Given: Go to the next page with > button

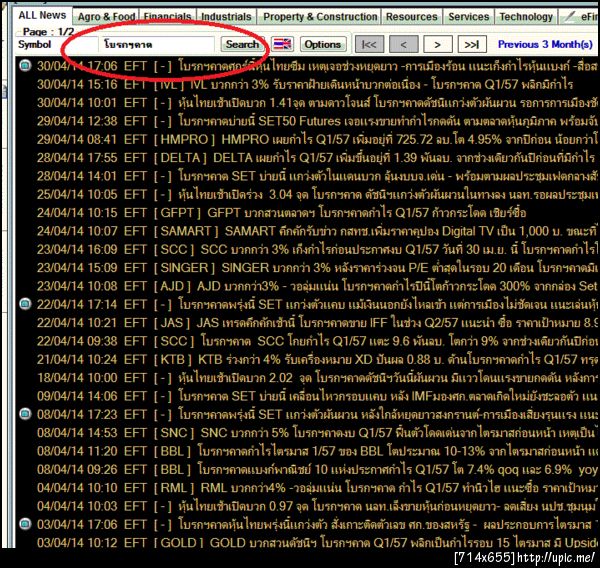Looking at the screenshot, I should [x=438, y=45].
